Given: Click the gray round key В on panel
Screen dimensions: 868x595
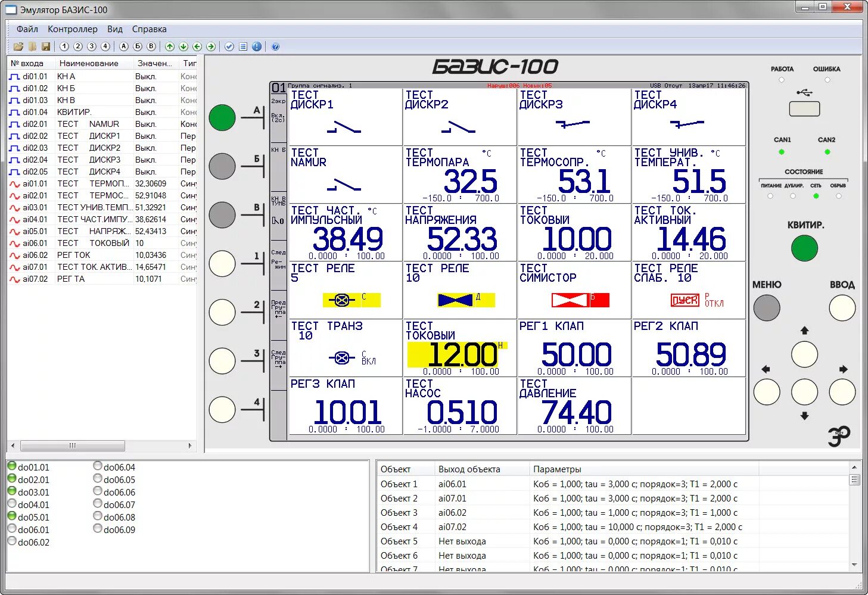Looking at the screenshot, I should pos(222,214).
